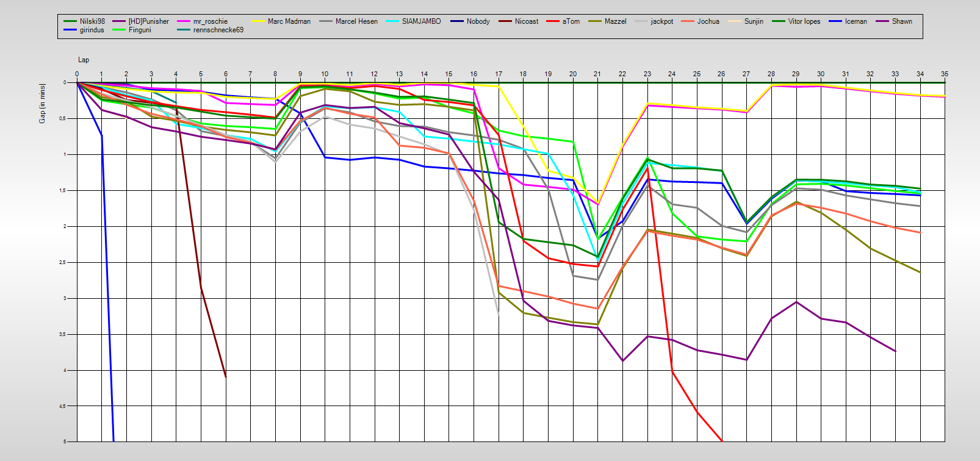980x461 pixels.
Task: Select the Iceman legend label
Action: [856, 21]
